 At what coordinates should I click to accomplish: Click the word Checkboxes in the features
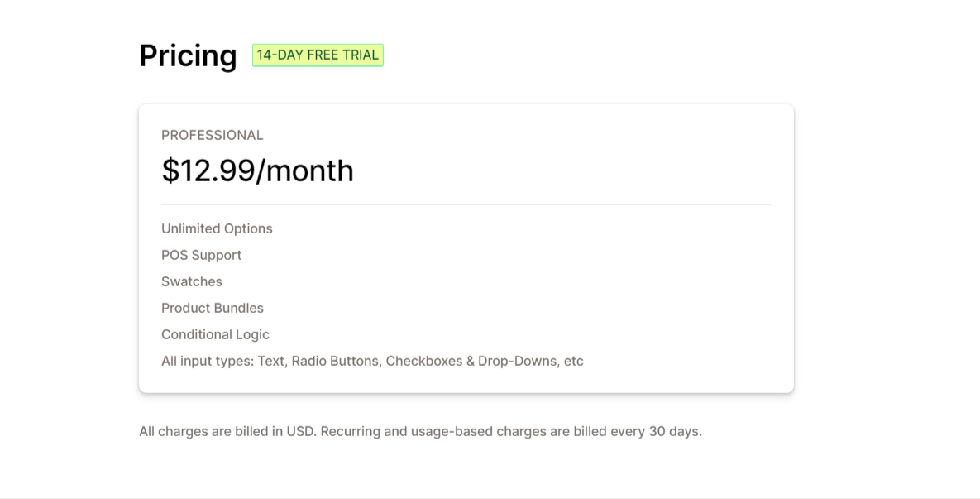423,362
